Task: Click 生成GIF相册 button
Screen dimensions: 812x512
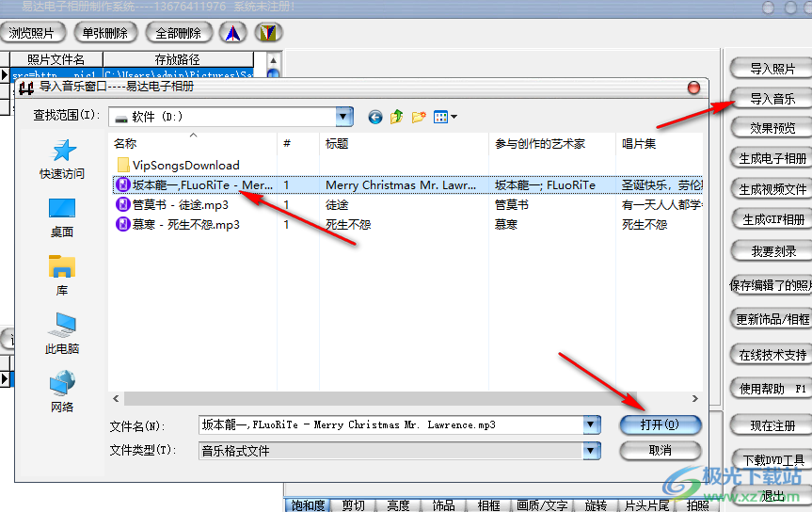Action: (x=772, y=219)
